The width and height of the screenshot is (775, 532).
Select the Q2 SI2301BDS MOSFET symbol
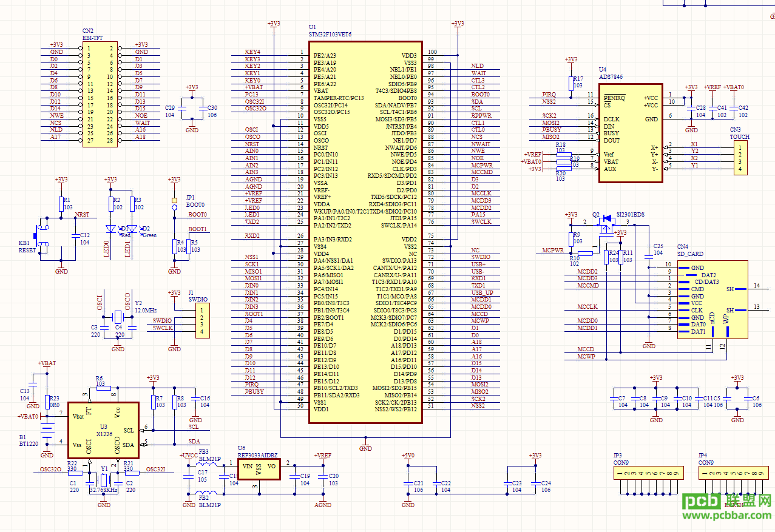tap(606, 227)
